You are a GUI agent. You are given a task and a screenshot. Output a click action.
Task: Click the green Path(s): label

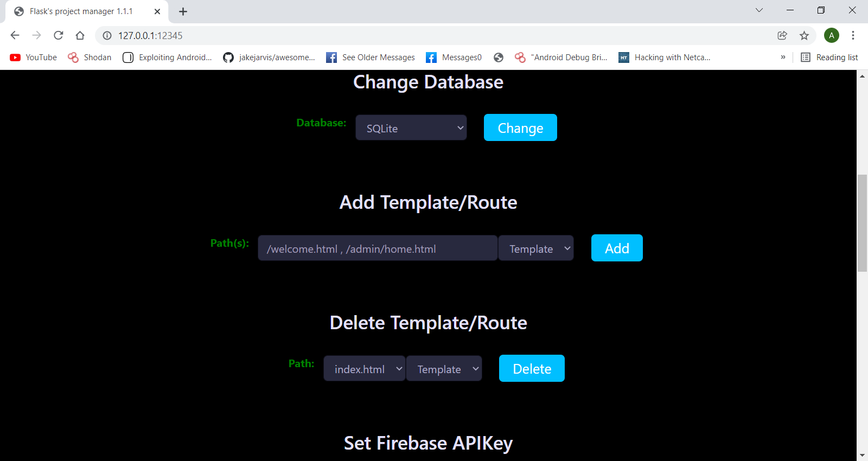click(x=229, y=244)
